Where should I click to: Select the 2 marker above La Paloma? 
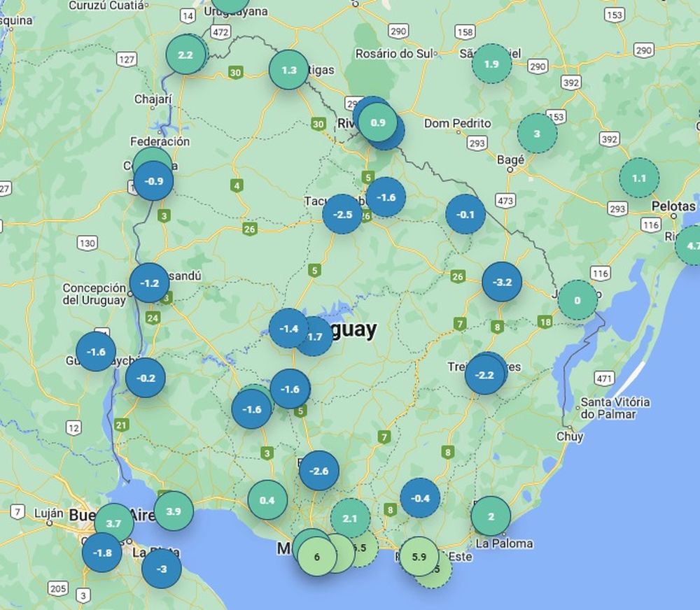491,516
